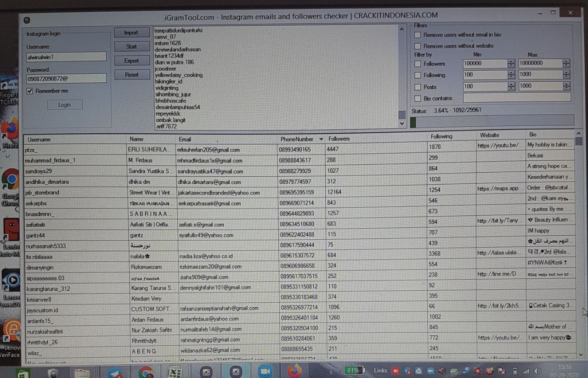
Task: Click the Start button
Action: point(131,46)
